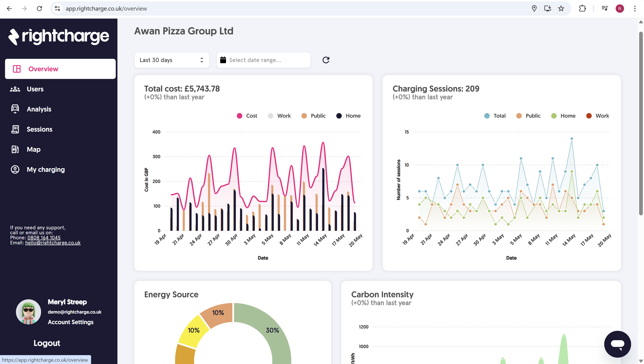The height and width of the screenshot is (364, 644).
Task: Open the browser extensions puzzle icon
Action: [582, 9]
